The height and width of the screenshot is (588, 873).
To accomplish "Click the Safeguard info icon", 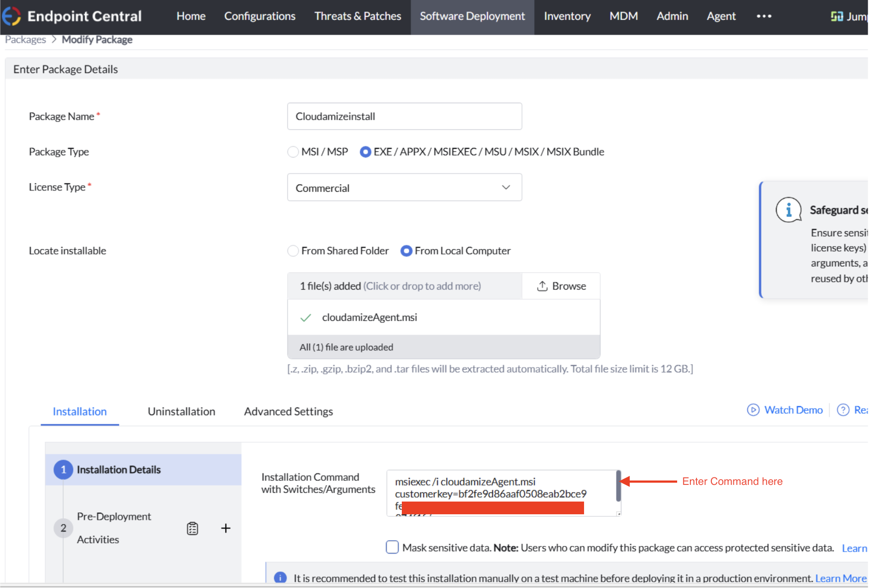I will click(788, 210).
